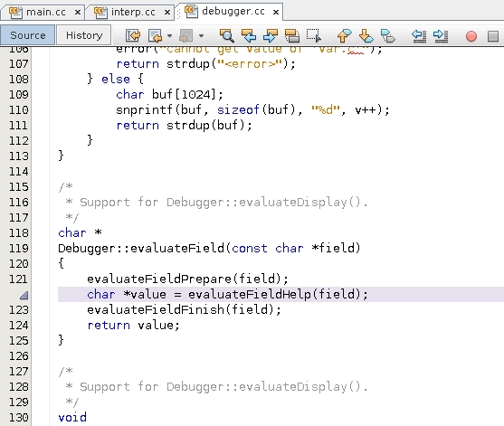The height and width of the screenshot is (426, 504).
Task: Stop macro recording with the square icon
Action: (x=493, y=36)
